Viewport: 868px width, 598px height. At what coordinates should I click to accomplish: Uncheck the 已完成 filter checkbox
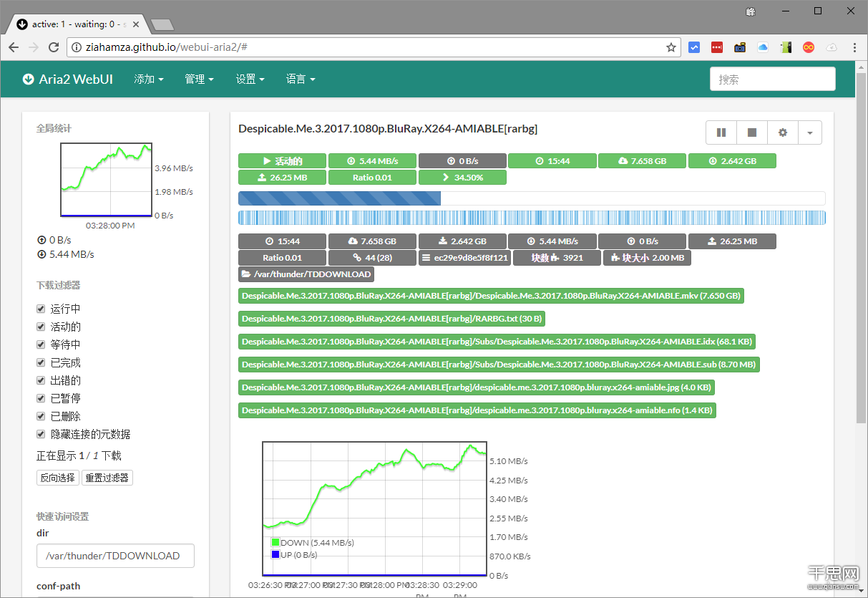coord(41,362)
